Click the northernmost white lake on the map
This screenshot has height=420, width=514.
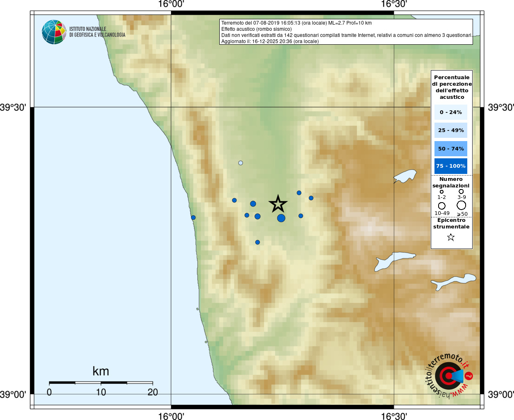(405, 176)
